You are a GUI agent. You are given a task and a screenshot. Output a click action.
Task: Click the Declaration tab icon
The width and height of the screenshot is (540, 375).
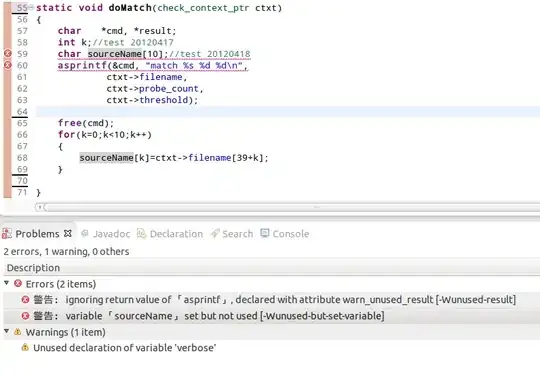(142, 233)
